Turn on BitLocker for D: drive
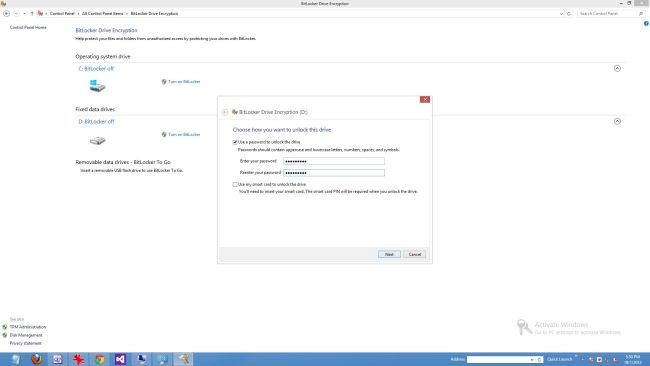The height and width of the screenshot is (366, 650). pos(184,135)
